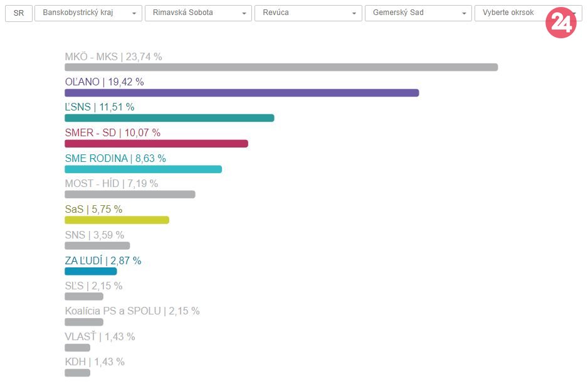The image size is (588, 386).
Task: Click the VLASŤ party label
Action: tap(100, 336)
